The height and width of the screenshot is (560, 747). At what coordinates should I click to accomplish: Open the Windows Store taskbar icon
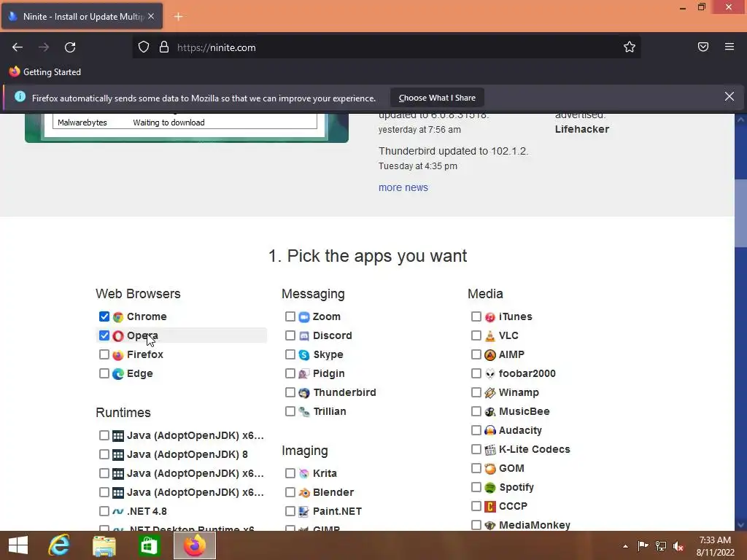[149, 545]
